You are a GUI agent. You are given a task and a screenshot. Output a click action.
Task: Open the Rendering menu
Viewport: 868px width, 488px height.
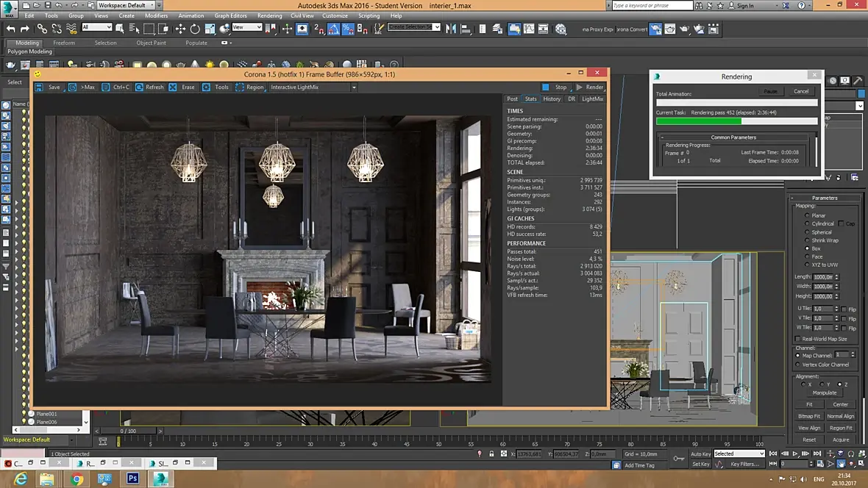tap(269, 15)
